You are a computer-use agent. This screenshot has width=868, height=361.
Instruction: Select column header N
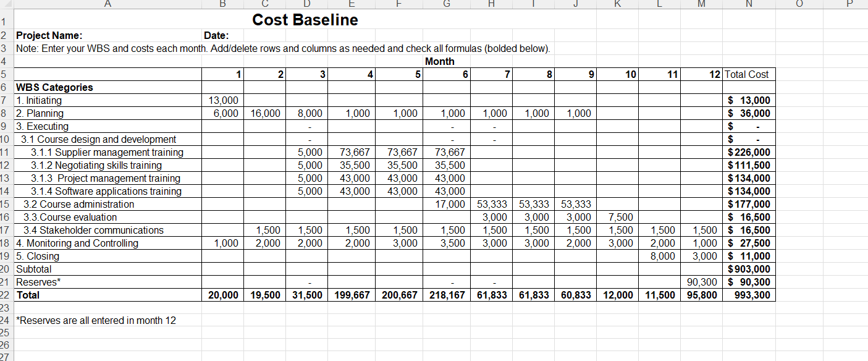748,4
